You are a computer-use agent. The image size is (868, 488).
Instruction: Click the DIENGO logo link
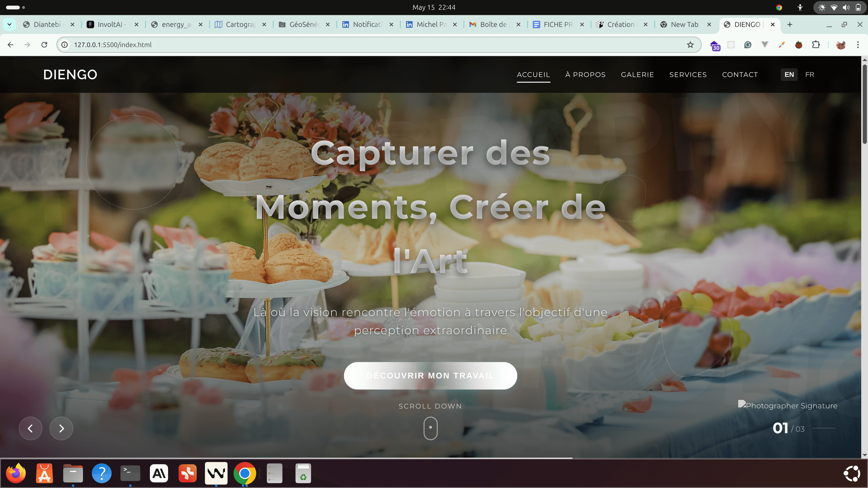tap(70, 74)
